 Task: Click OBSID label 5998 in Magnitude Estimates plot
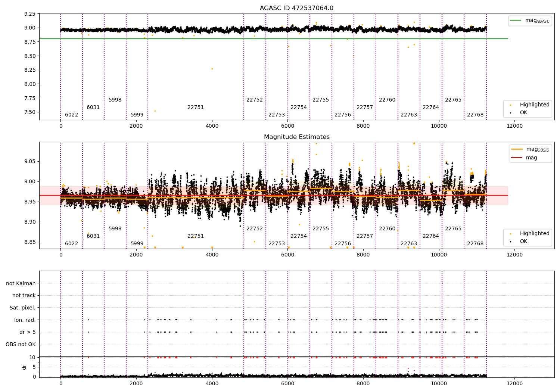115,229
